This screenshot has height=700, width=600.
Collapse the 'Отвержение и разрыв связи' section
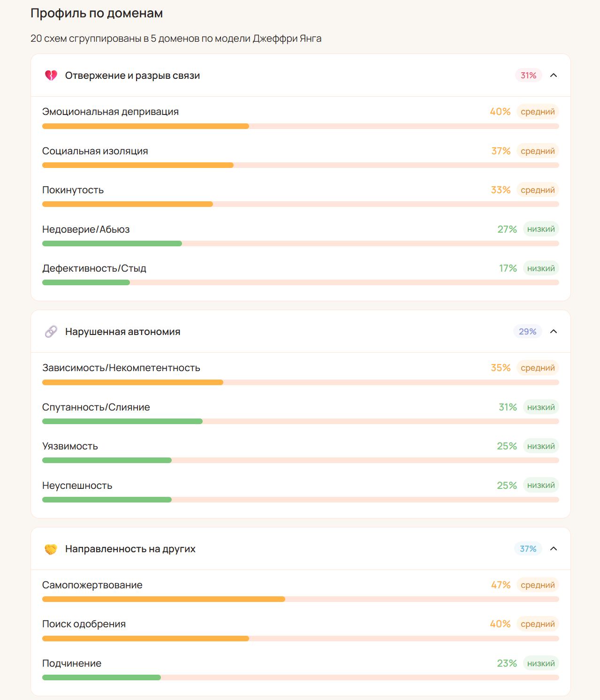point(554,75)
